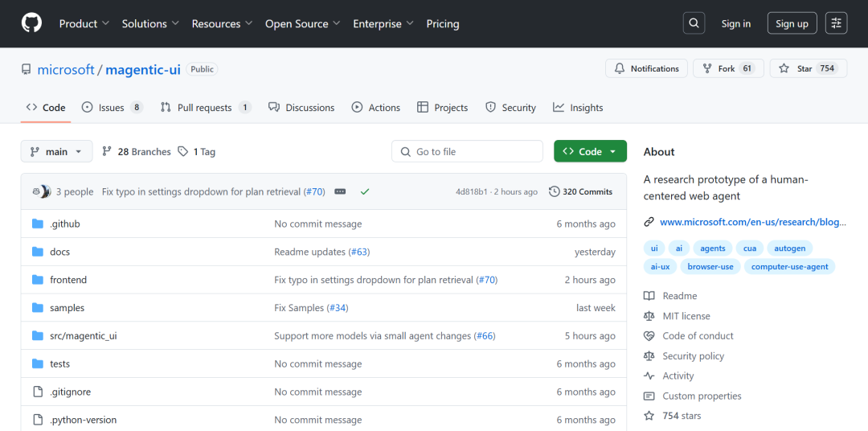Image resolution: width=868 pixels, height=431 pixels.
Task: Click the .gitignore file icon
Action: pos(38,392)
